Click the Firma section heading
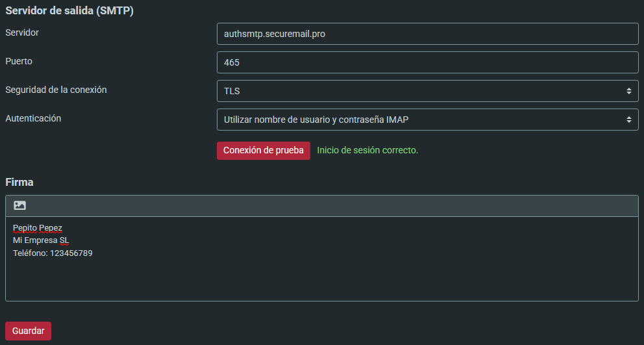The height and width of the screenshot is (345, 644). pyautogui.click(x=19, y=182)
